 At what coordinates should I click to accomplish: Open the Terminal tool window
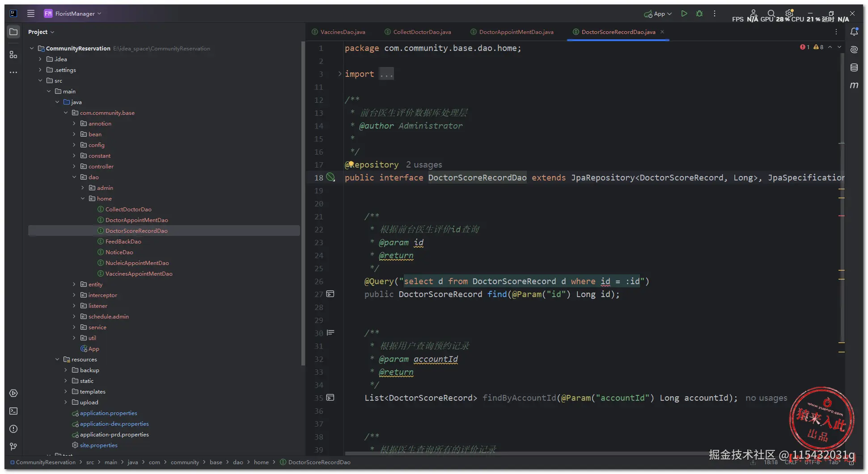click(13, 411)
